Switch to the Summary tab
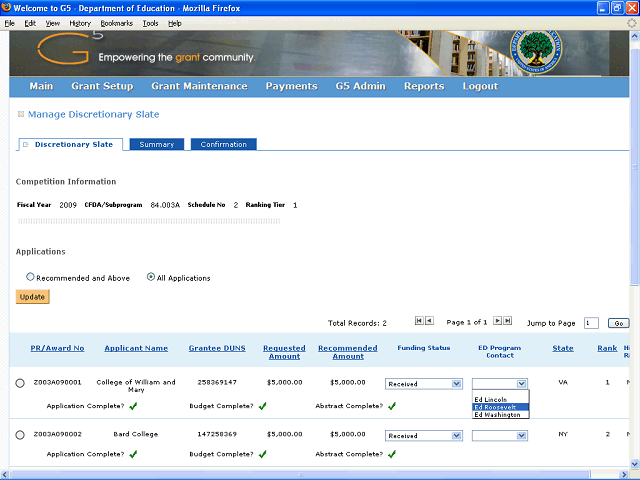The image size is (640, 480). click(156, 145)
